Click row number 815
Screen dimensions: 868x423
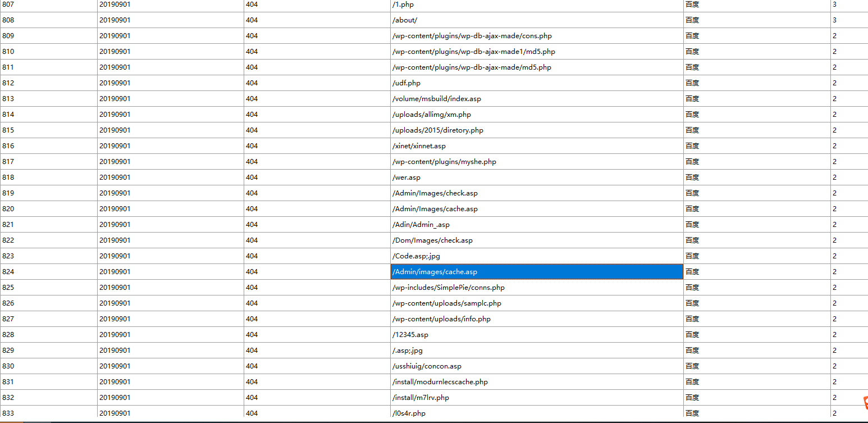48,130
